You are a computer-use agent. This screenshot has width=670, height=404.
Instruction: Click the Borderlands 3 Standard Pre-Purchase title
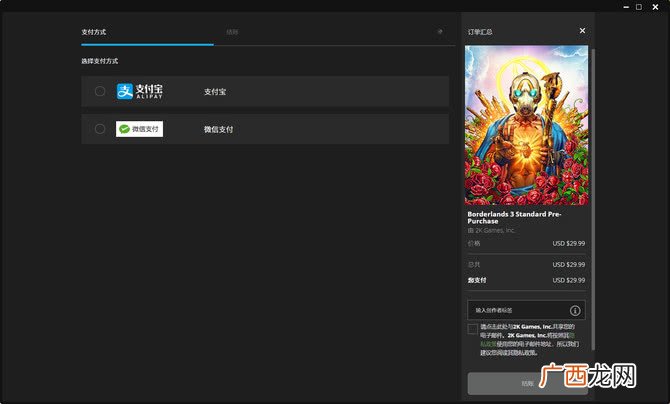pos(514,218)
